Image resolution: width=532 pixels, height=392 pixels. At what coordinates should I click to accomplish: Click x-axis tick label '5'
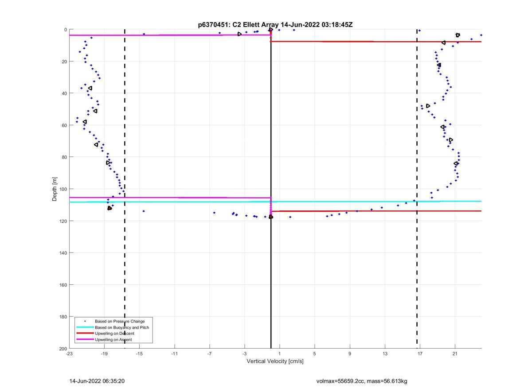314,353
